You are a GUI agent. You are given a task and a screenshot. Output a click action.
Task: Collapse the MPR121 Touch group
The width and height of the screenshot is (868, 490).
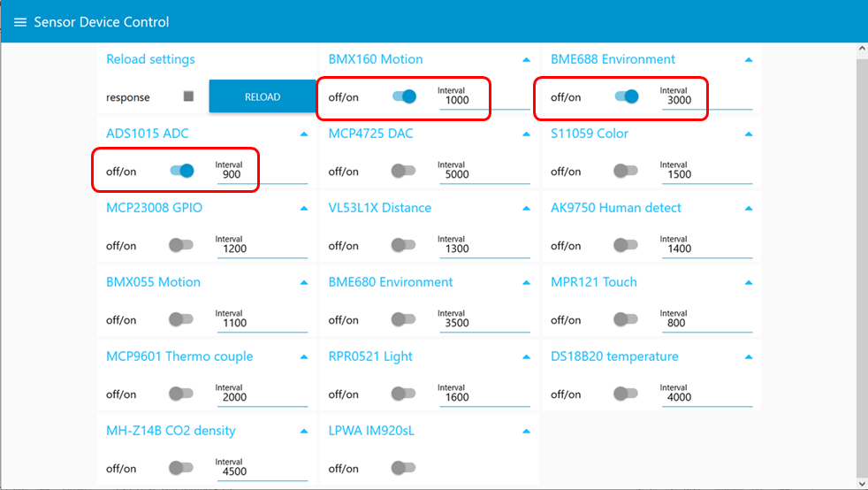[749, 283]
